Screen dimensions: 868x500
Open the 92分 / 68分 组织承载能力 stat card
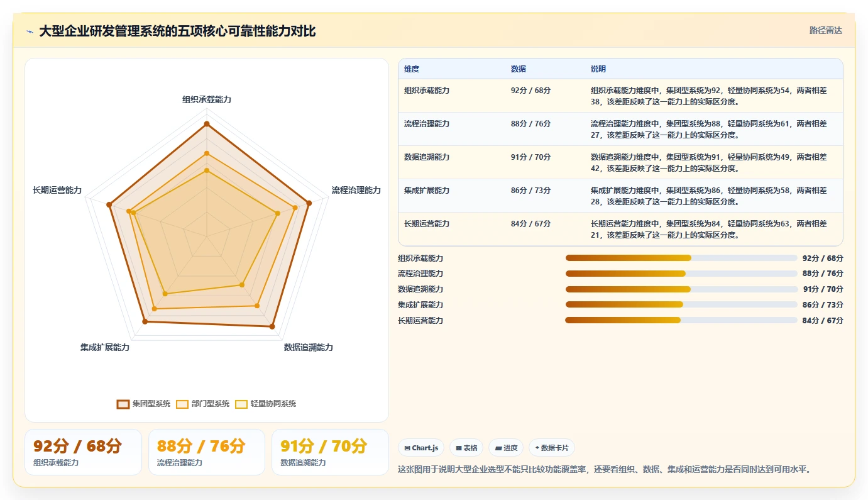(83, 452)
